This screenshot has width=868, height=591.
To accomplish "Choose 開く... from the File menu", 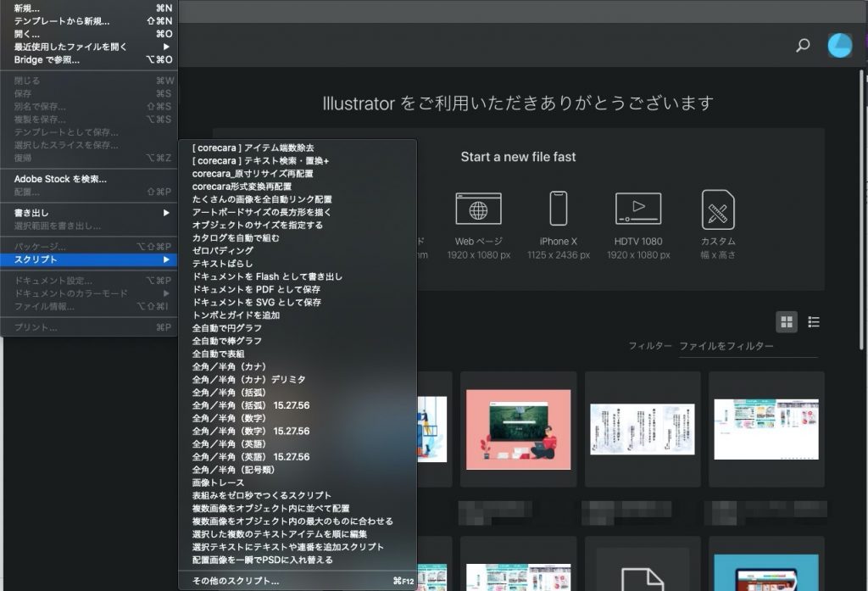I will [x=88, y=34].
